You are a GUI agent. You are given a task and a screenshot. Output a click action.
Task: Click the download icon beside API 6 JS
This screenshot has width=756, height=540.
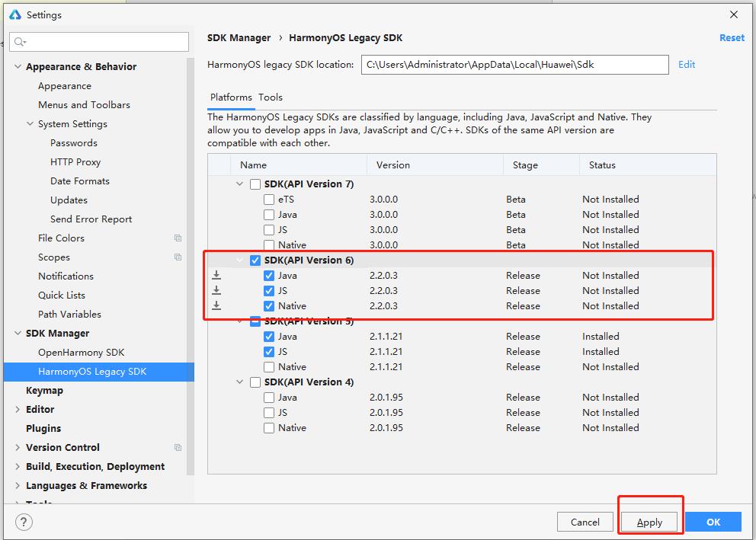pyautogui.click(x=216, y=290)
